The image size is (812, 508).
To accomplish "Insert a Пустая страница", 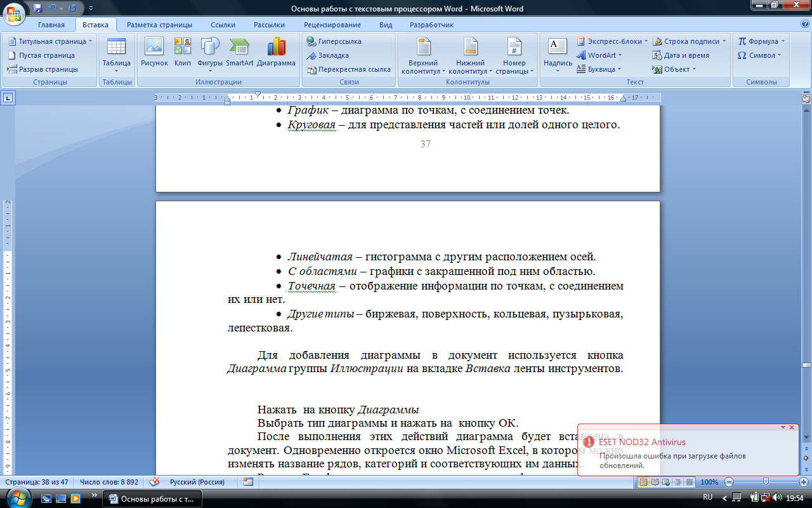I will pyautogui.click(x=41, y=55).
